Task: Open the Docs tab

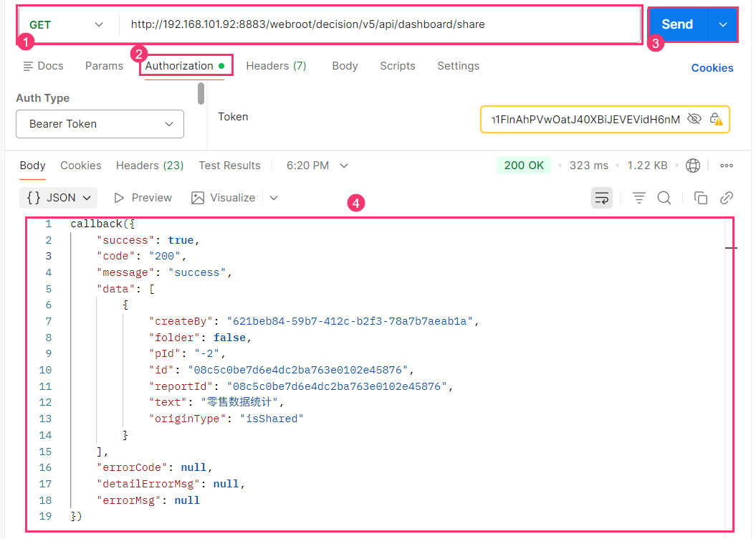Action: coord(44,66)
